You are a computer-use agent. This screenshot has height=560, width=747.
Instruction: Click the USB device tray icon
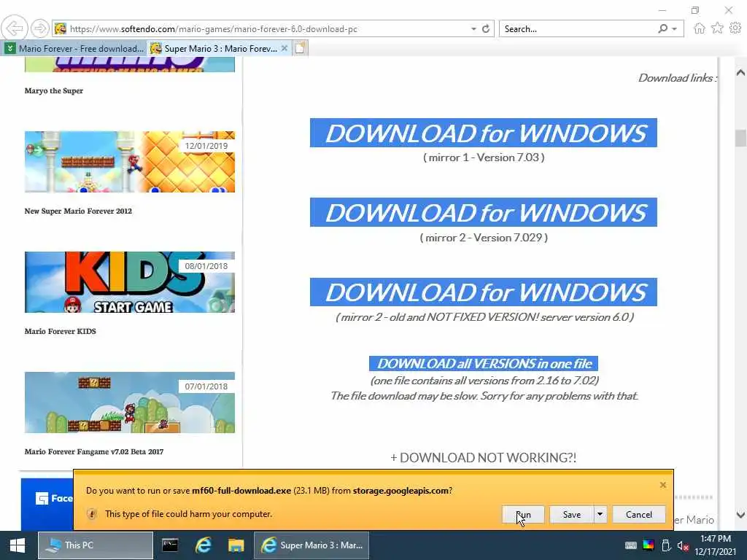[x=666, y=545]
